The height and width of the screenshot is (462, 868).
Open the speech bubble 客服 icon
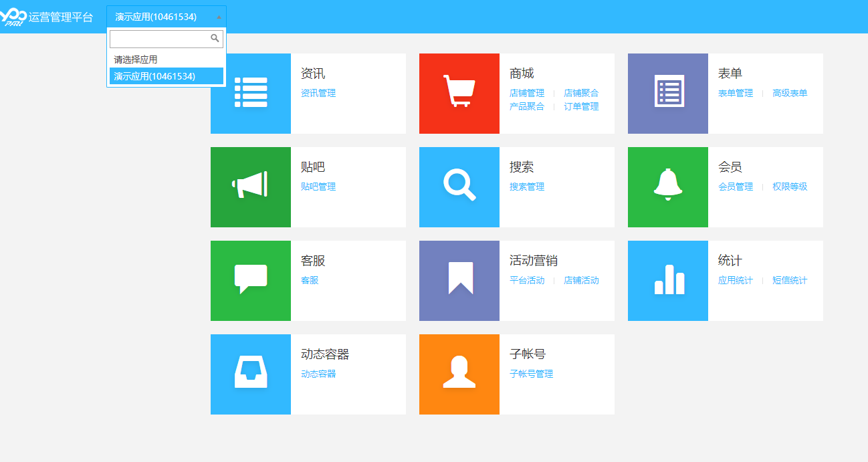(250, 281)
